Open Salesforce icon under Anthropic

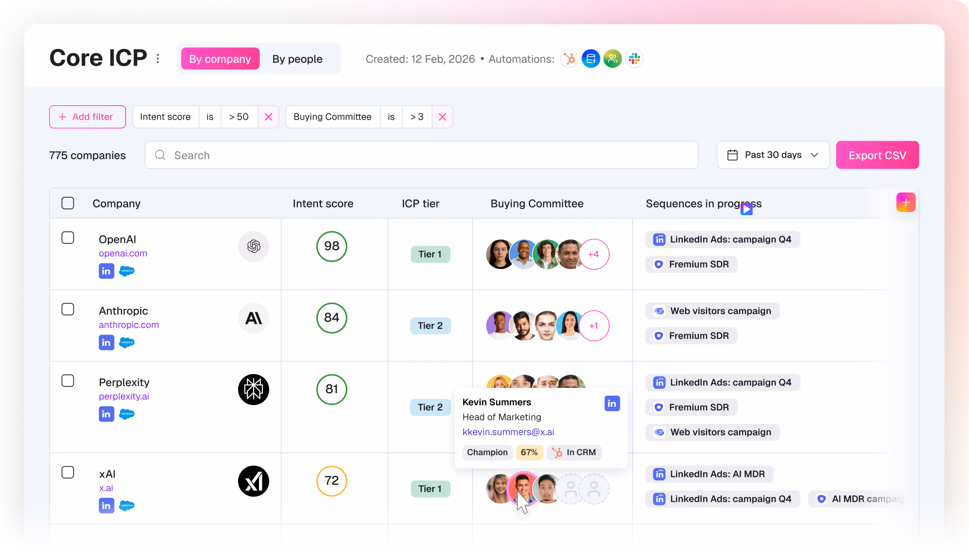[x=127, y=342]
